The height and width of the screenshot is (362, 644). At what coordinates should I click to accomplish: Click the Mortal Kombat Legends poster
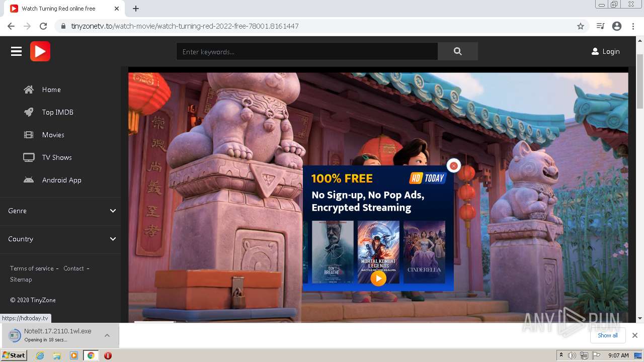(x=378, y=252)
